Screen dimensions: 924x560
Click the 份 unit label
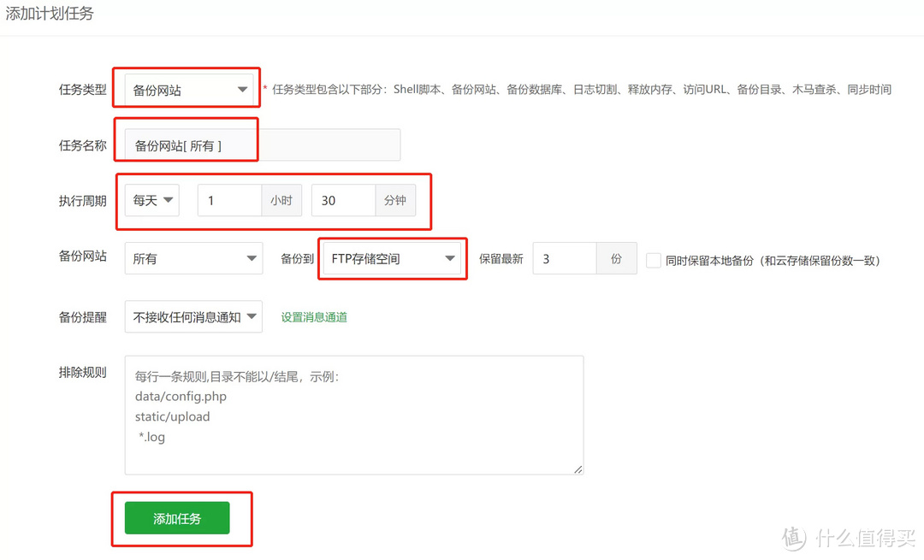[616, 258]
